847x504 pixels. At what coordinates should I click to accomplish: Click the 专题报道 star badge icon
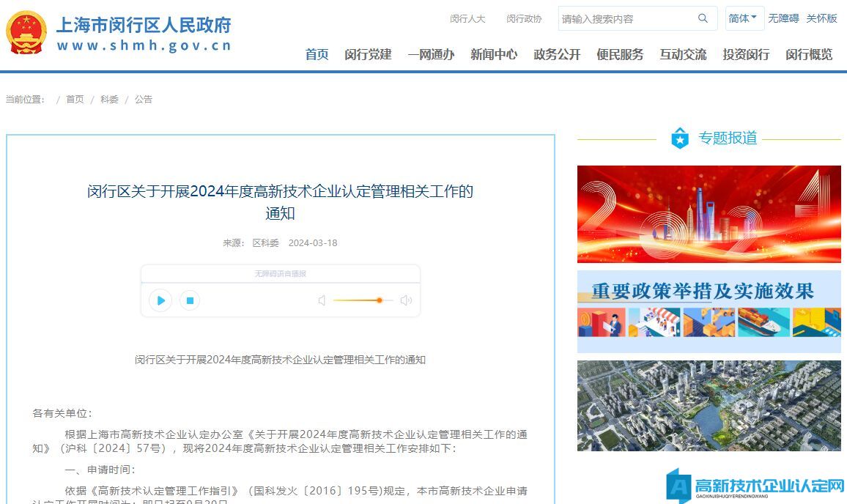tap(680, 138)
